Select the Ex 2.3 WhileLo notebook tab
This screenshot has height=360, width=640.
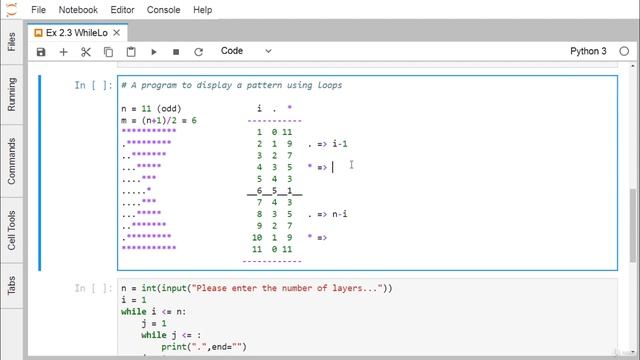pyautogui.click(x=77, y=33)
